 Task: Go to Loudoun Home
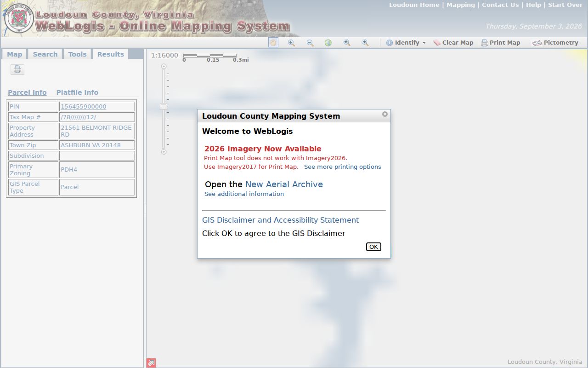click(414, 5)
